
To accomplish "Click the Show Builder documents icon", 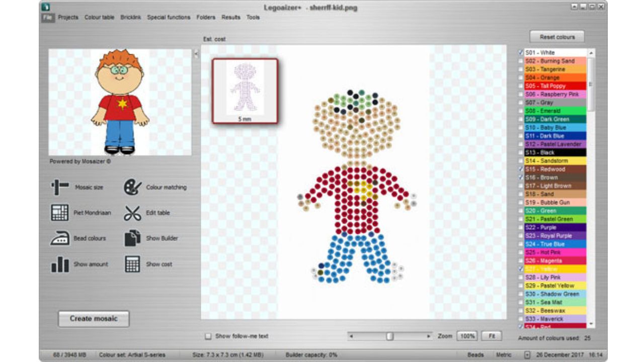I will (x=133, y=238).
